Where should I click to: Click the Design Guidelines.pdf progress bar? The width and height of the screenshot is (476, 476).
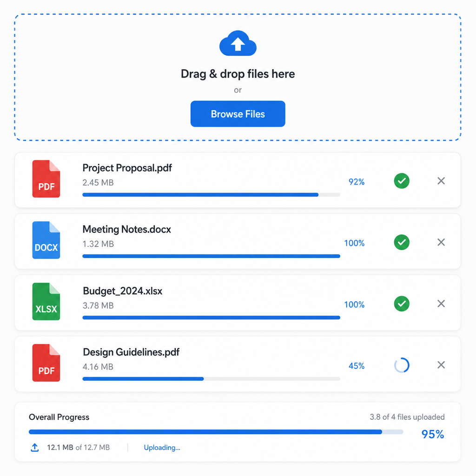(x=212, y=379)
